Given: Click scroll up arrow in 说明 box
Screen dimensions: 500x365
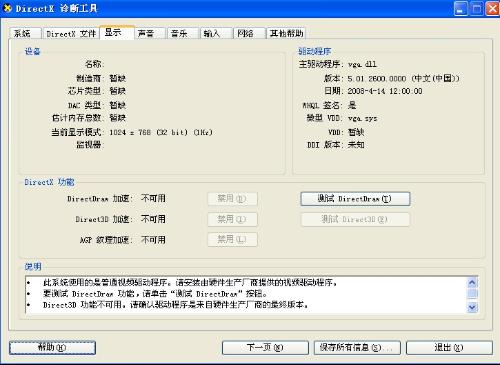Looking at the screenshot, I should 472,283.
